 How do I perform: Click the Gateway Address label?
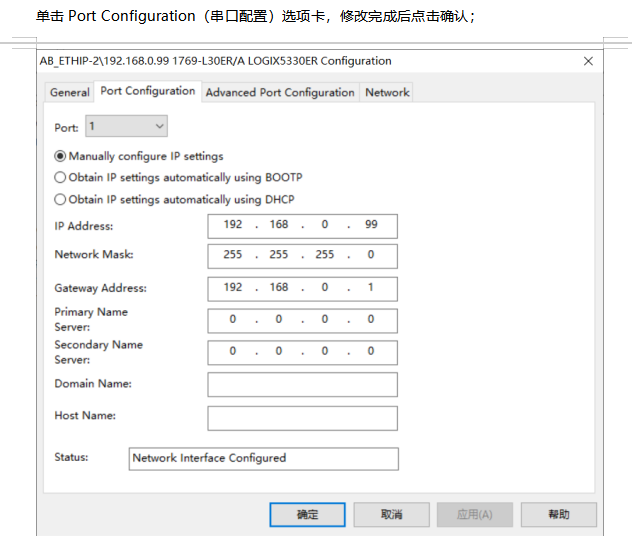tap(101, 288)
